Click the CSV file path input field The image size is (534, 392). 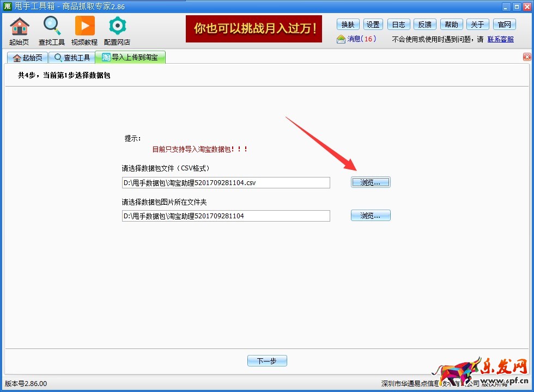tap(226, 183)
